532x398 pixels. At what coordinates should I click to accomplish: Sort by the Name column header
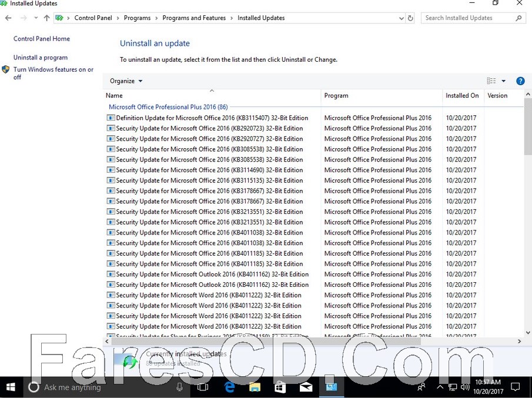212,95
